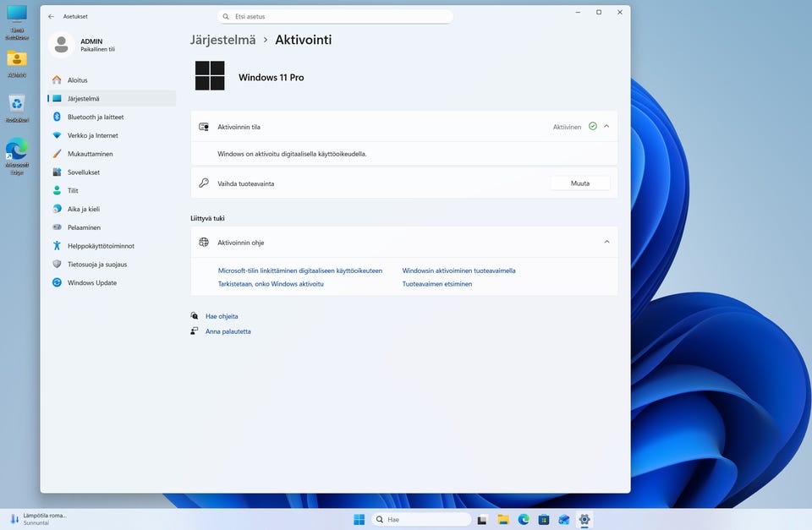Image resolution: width=812 pixels, height=530 pixels.
Task: Open Aika ja kieli settings
Action: coord(112,209)
